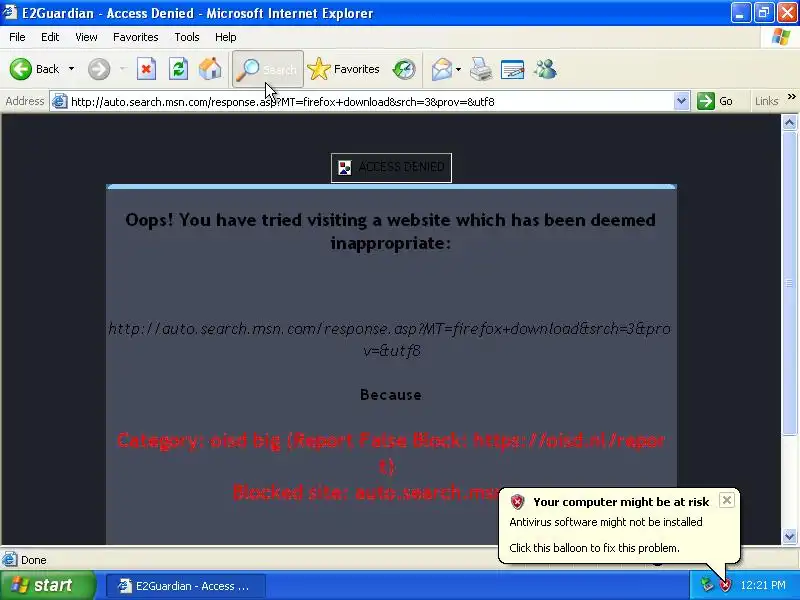Open the Favorites menu
Screen dimensions: 800x600
coord(136,37)
